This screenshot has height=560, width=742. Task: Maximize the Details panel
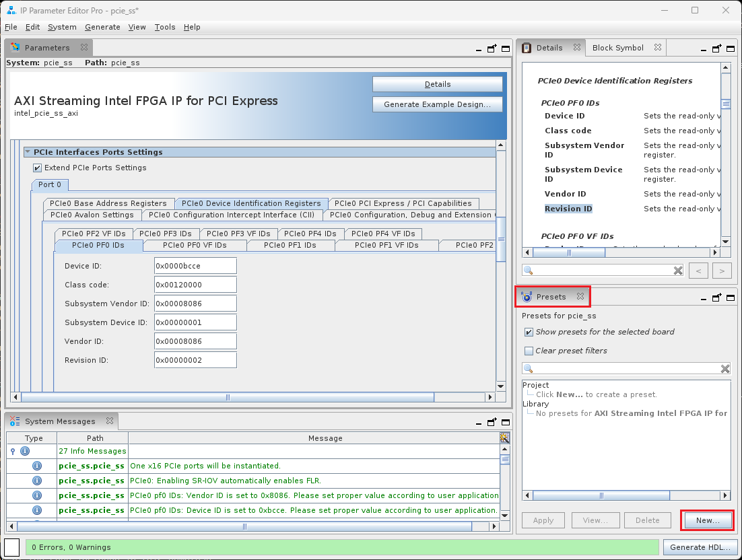pos(731,48)
